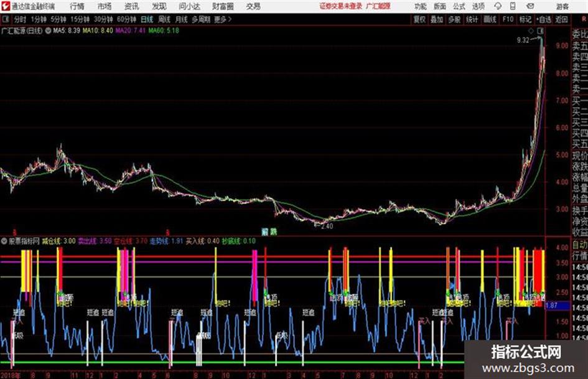Open the 功能 menu
This screenshot has width=588, height=379.
coord(421,6)
